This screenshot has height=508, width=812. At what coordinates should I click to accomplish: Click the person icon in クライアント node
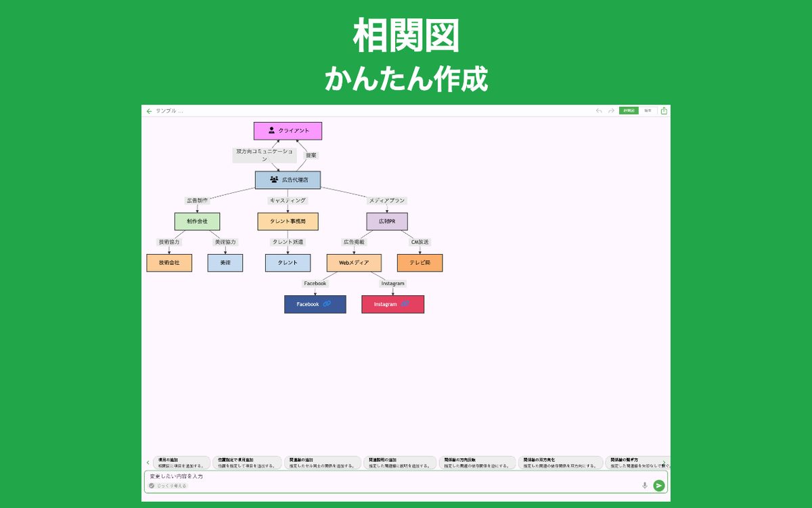coord(271,131)
